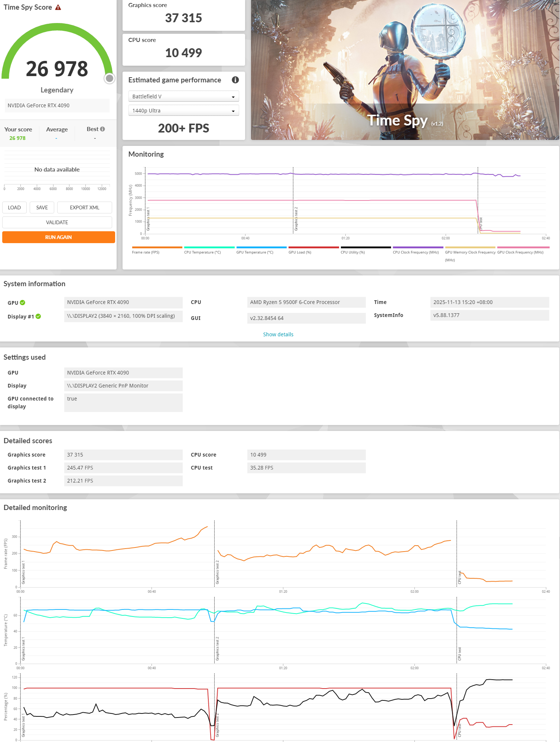Click the EXPORT XML button
Screen dimensions: 560x742
[84, 207]
